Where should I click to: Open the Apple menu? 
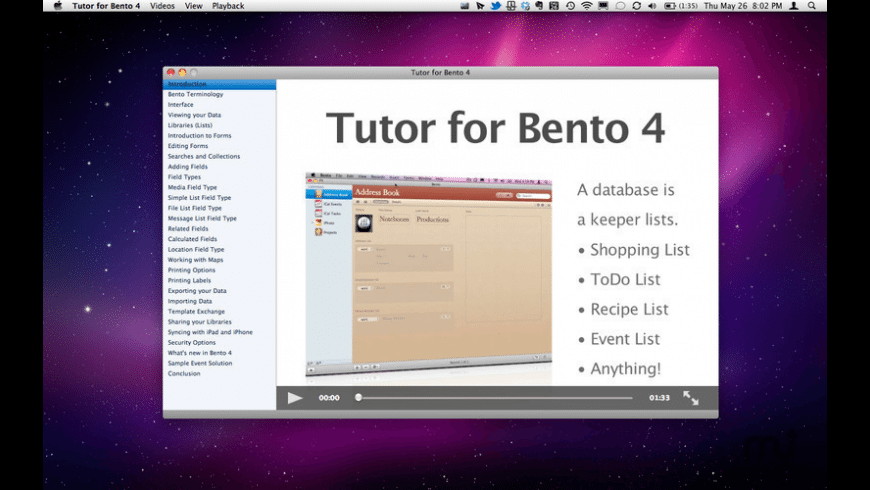(x=57, y=6)
